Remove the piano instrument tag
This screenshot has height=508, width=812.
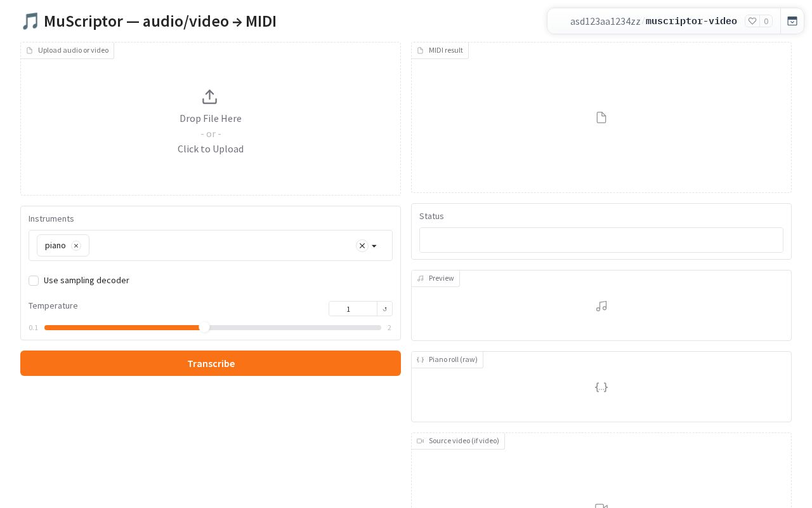pyautogui.click(x=76, y=246)
